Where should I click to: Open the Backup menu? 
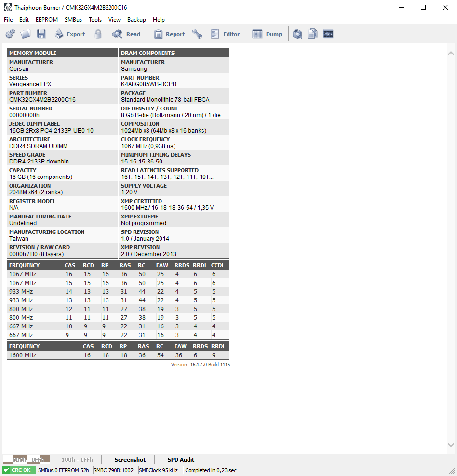click(136, 20)
